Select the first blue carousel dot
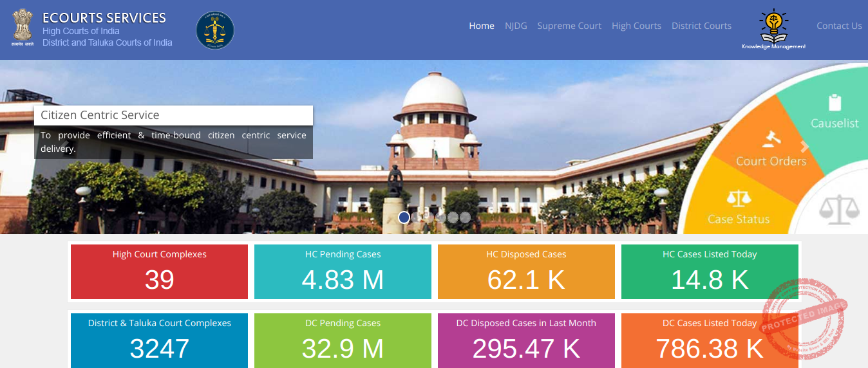 (404, 217)
